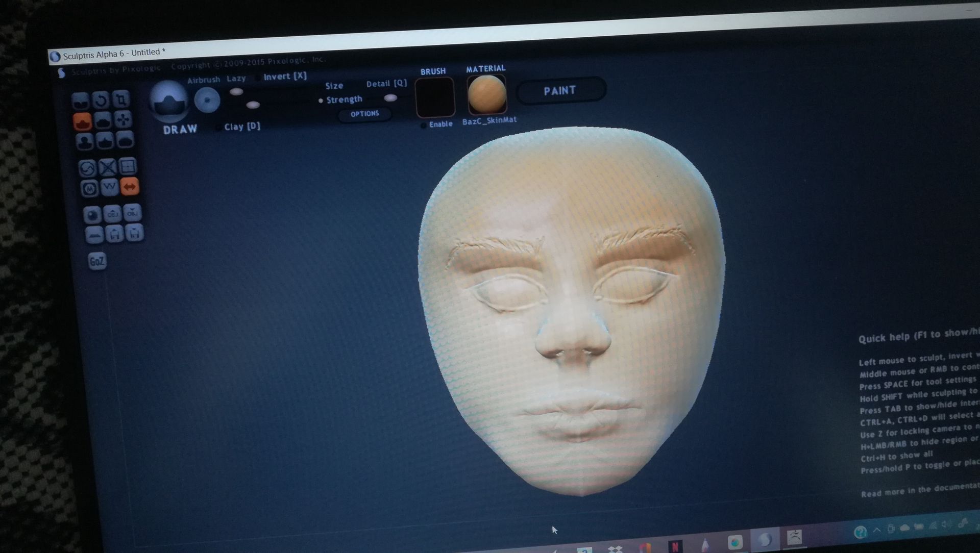The width and height of the screenshot is (980, 553).
Task: Open the black BRUSH texture slot
Action: pos(435,97)
